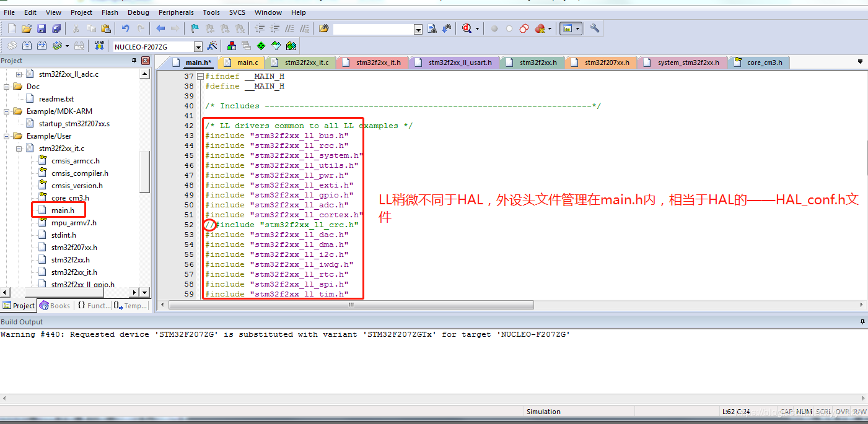Select readme.txt in the project tree

(56, 99)
